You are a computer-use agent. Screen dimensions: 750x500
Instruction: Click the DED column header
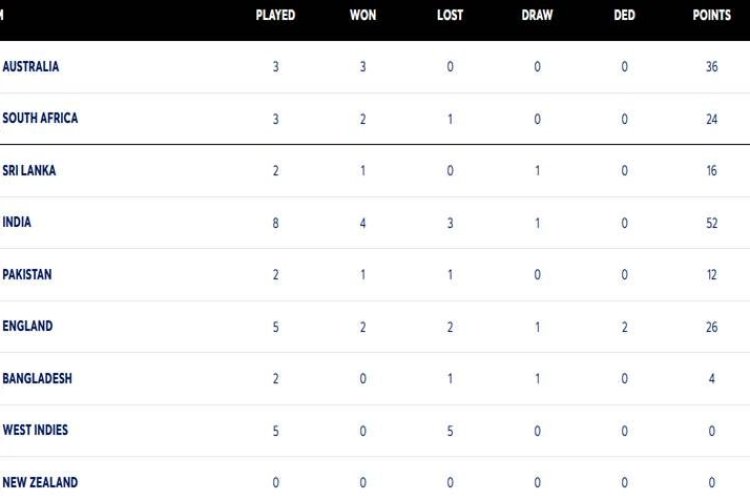(624, 16)
